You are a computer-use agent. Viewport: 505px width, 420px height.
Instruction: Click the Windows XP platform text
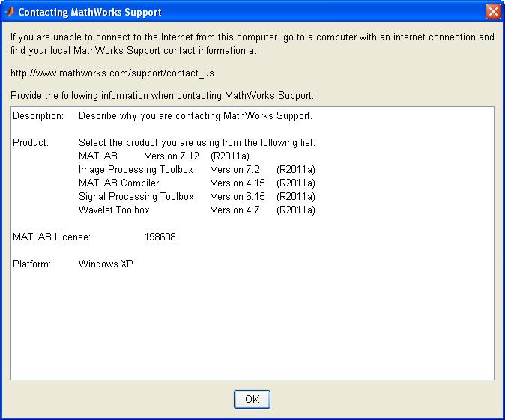click(106, 264)
